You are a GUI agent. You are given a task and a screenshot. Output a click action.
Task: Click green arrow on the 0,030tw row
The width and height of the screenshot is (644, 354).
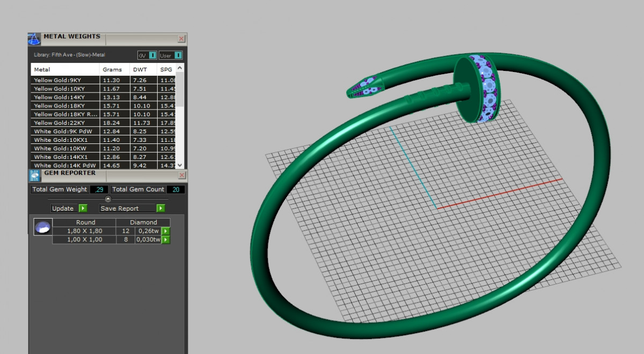click(x=166, y=240)
